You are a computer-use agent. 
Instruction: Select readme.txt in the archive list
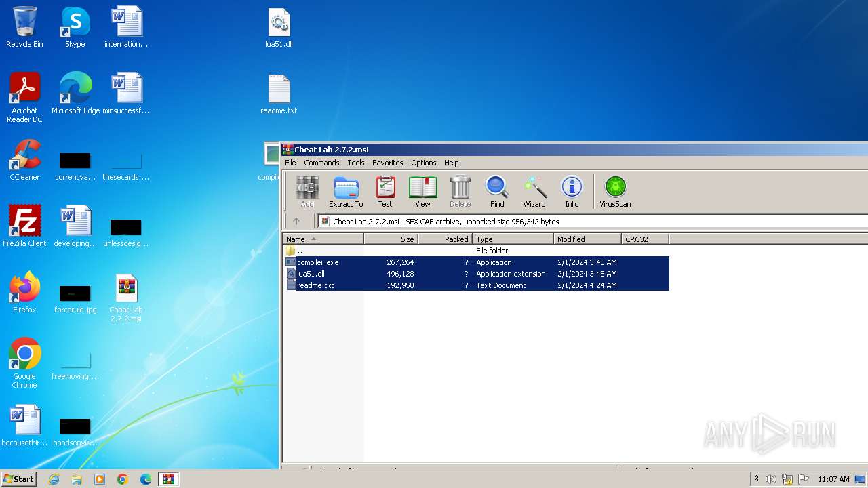[x=476, y=285]
